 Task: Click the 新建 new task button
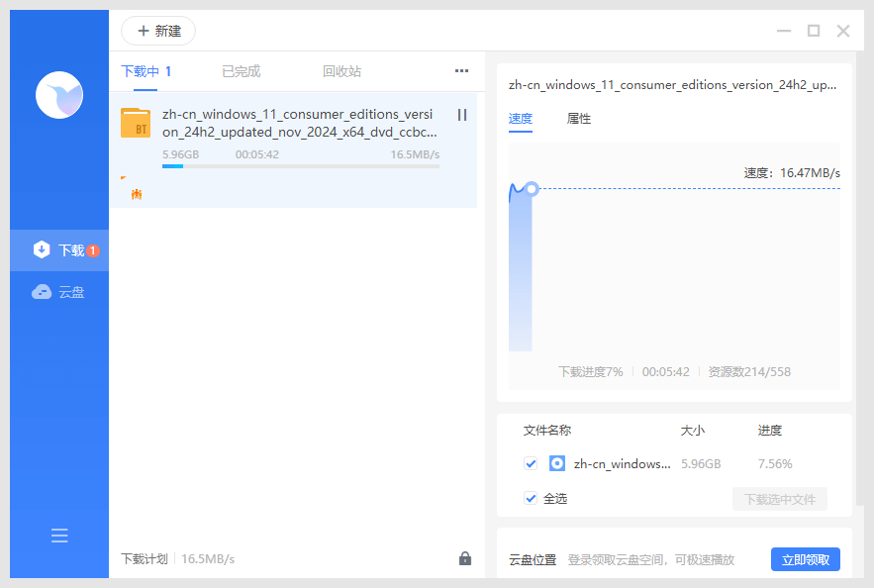tap(158, 31)
